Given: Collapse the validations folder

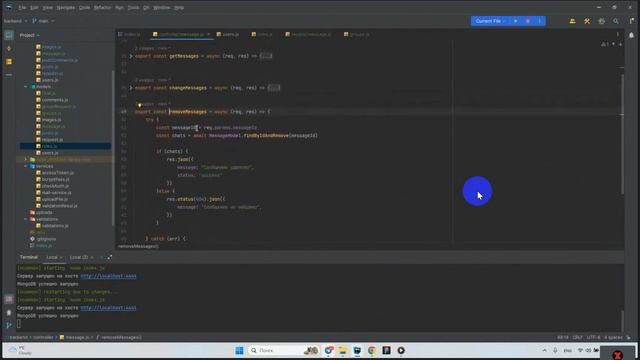Looking at the screenshot, I should pyautogui.click(x=26, y=219).
